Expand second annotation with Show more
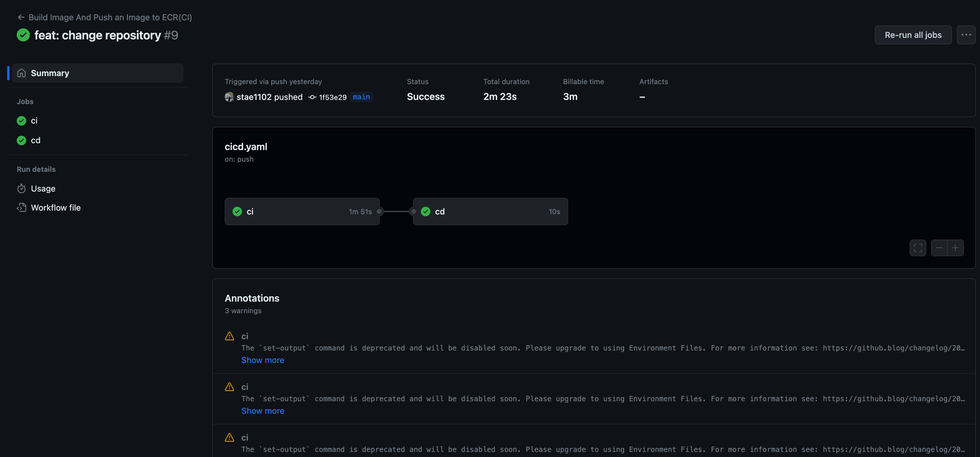The height and width of the screenshot is (457, 980). [x=263, y=410]
